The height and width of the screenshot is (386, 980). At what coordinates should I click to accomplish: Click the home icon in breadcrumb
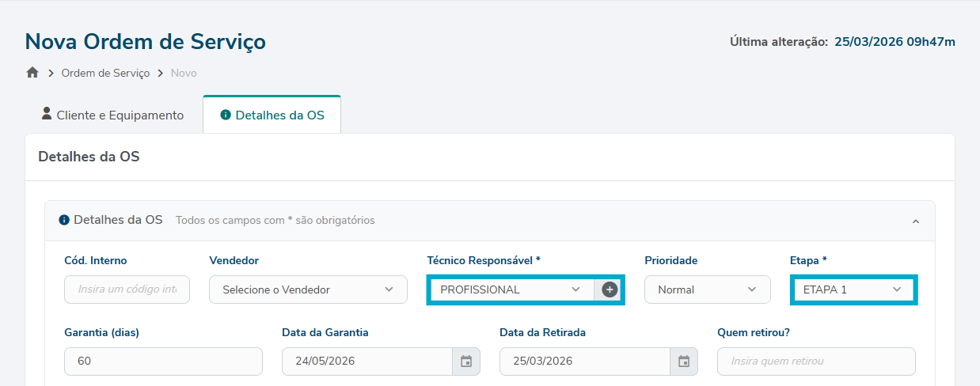coord(32,73)
